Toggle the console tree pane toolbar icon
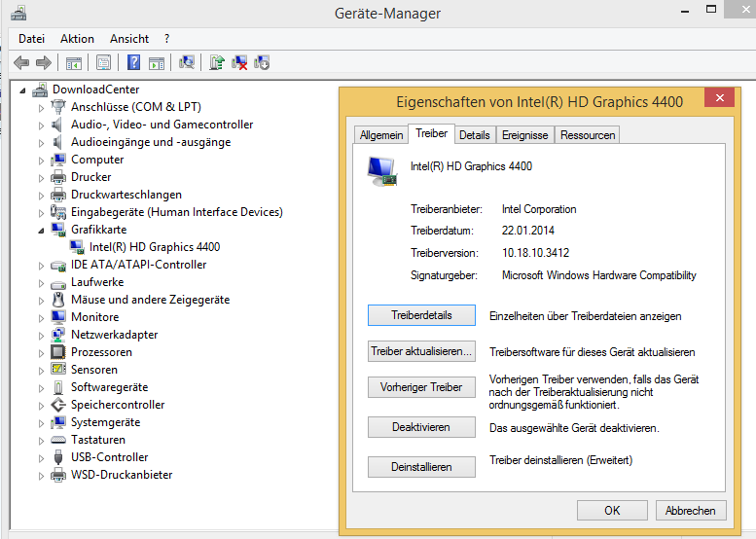The width and height of the screenshot is (756, 539). [x=74, y=62]
